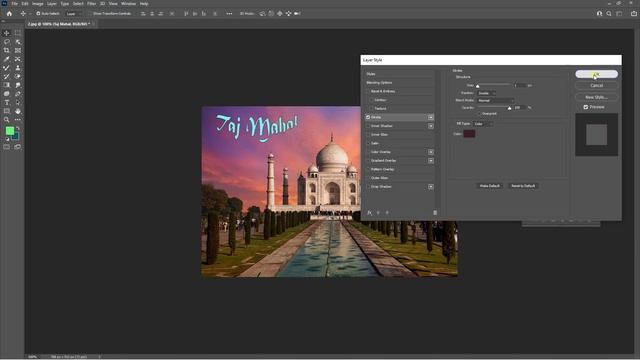Click Reset to Default button
This screenshot has width=640, height=360.
click(523, 186)
